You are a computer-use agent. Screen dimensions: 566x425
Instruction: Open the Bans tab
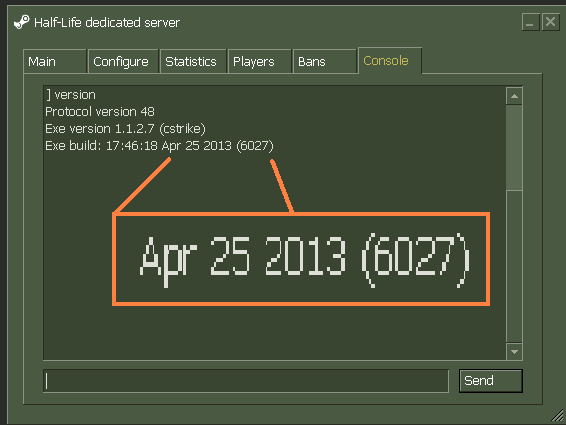click(x=325, y=61)
